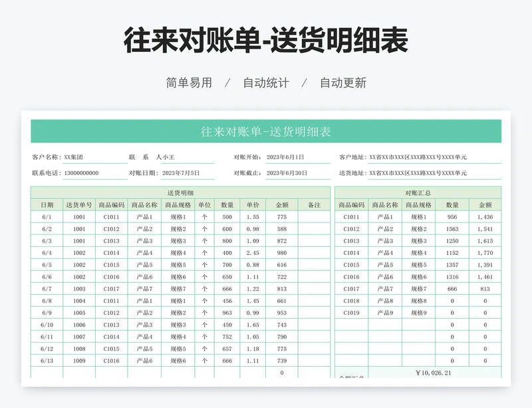Select the 日期 column header
This screenshot has height=408, width=532.
(x=47, y=205)
